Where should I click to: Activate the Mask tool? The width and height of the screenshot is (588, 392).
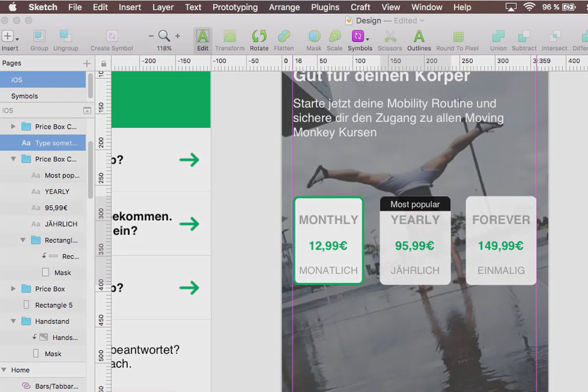tap(314, 37)
